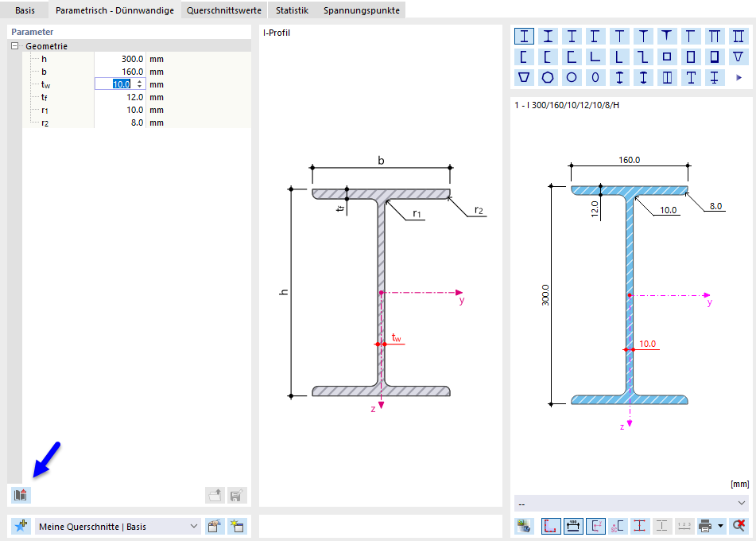Select the double I-section (II) shape
756x541 pixels.
pos(739,36)
